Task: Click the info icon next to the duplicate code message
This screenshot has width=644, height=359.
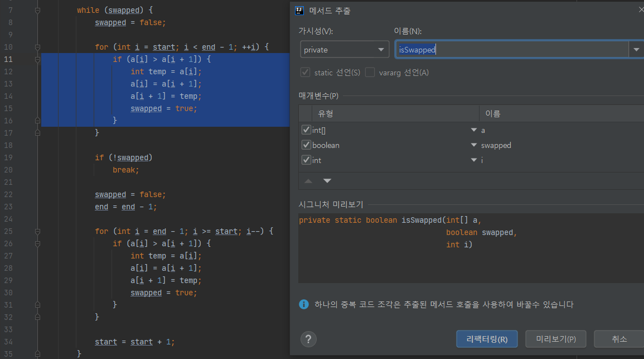Action: [x=304, y=304]
